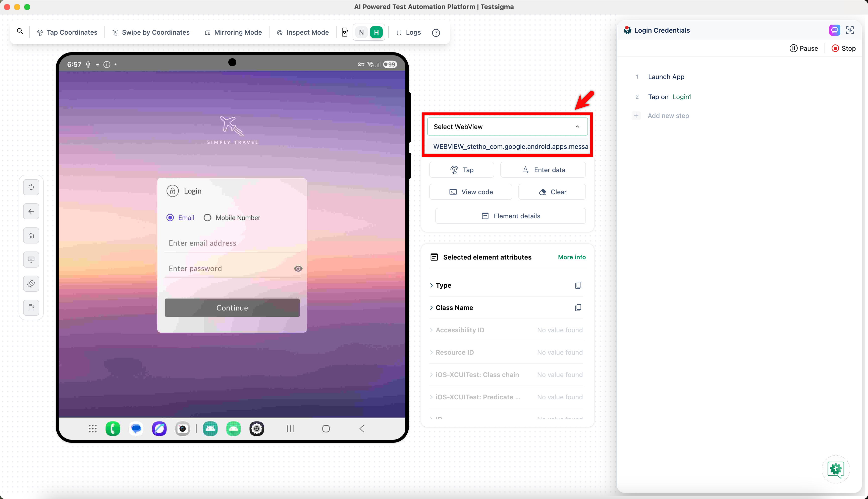Tap the home button icon in sidebar
The height and width of the screenshot is (499, 868).
[31, 235]
